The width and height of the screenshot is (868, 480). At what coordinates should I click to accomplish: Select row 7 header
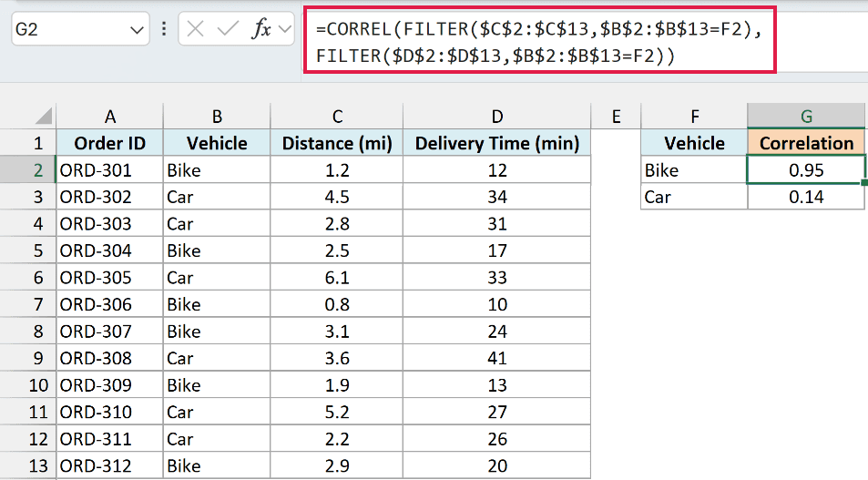(x=27, y=304)
